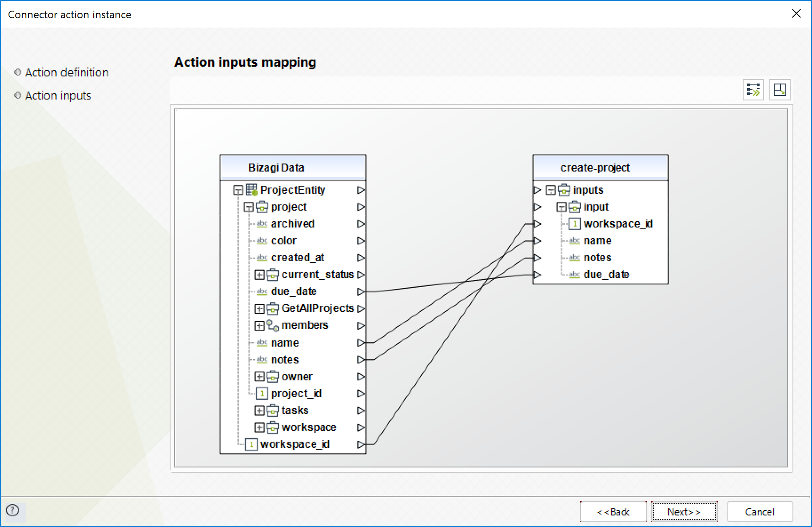
Task: Go to the Action inputs step
Action: coord(58,96)
